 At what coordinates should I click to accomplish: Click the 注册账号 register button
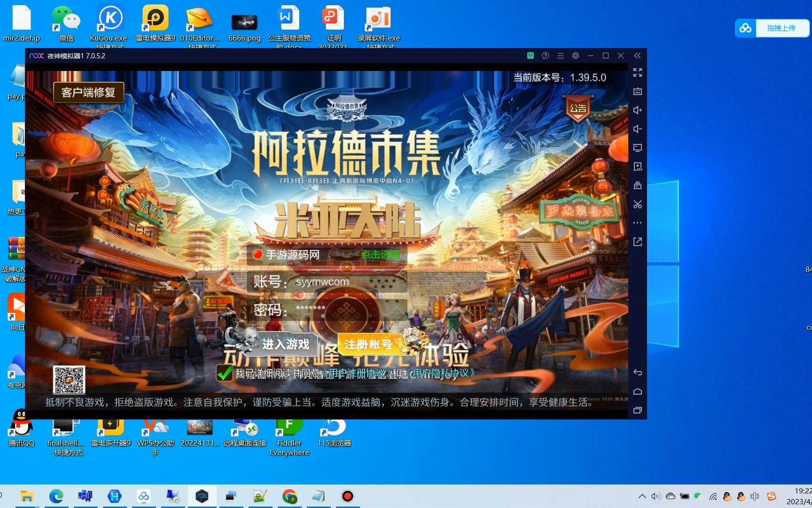(368, 344)
